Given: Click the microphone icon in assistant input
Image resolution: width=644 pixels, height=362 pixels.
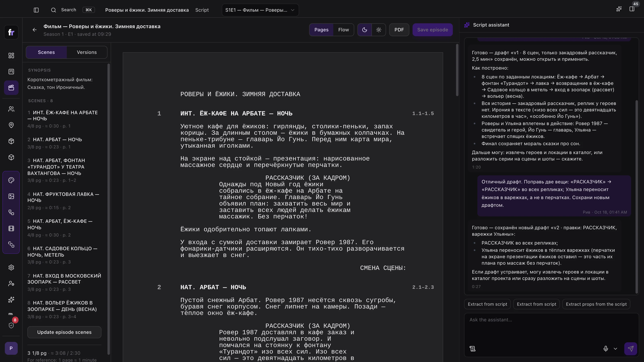Looking at the screenshot, I should [606, 349].
